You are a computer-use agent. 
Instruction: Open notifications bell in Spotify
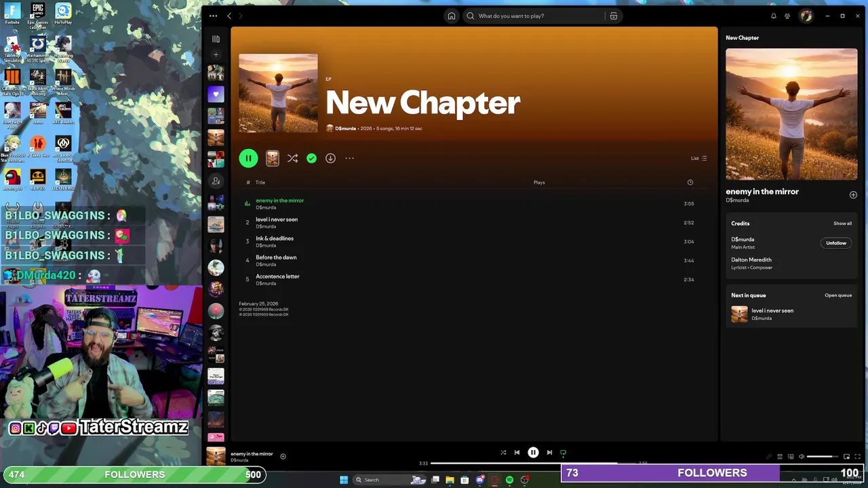(x=774, y=16)
